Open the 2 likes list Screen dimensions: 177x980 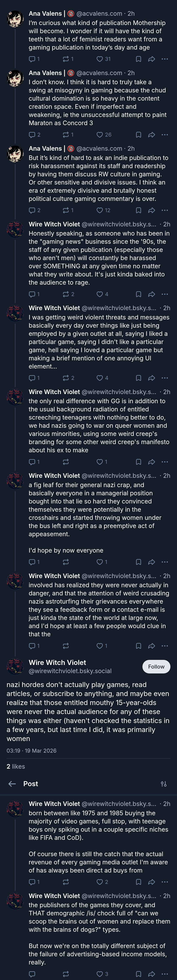tap(16, 766)
